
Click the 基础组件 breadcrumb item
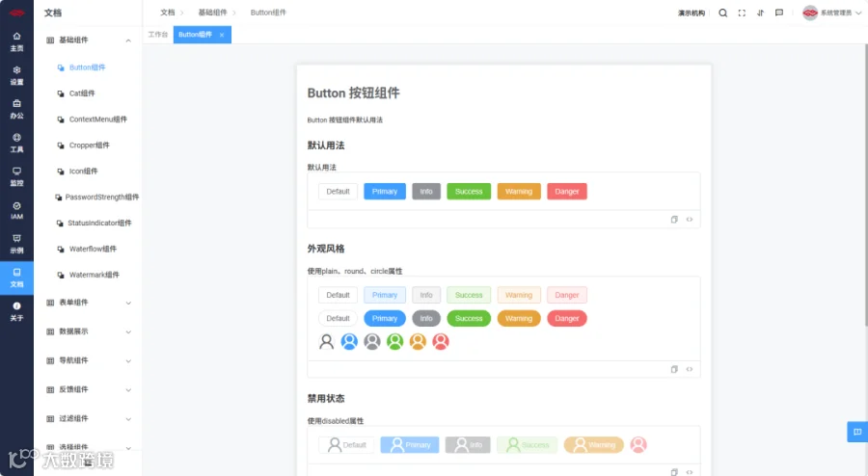click(x=212, y=13)
